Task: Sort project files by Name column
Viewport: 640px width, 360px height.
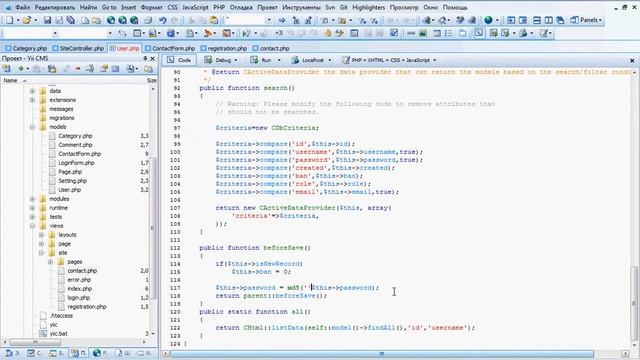Action: [x=11, y=80]
